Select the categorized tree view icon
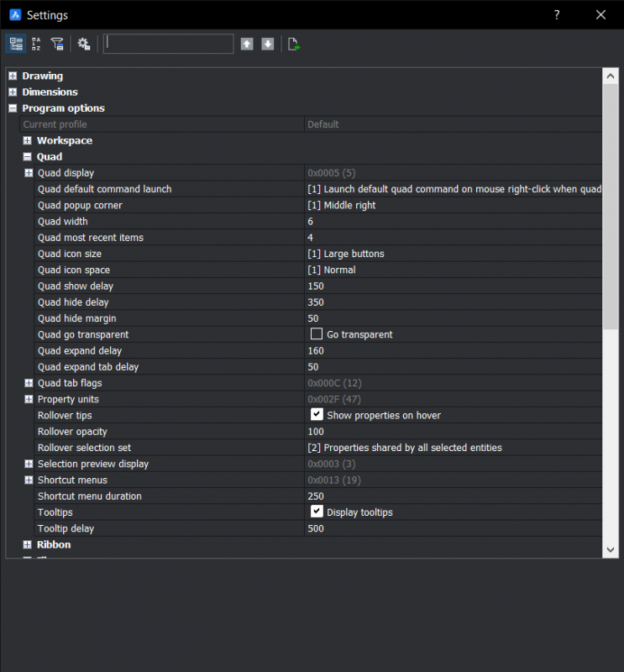 coord(15,44)
